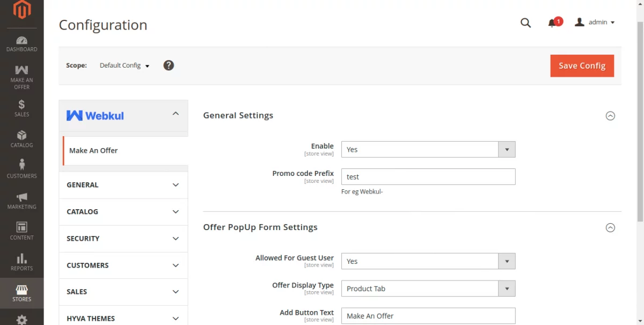Click the search magnifier icon
The width and height of the screenshot is (644, 325).
525,23
